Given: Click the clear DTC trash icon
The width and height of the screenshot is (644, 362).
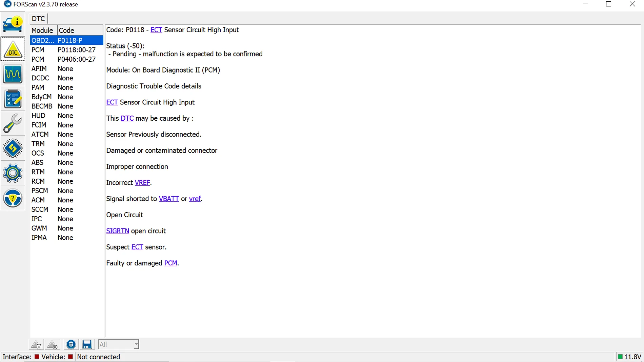Looking at the screenshot, I should pos(71,344).
